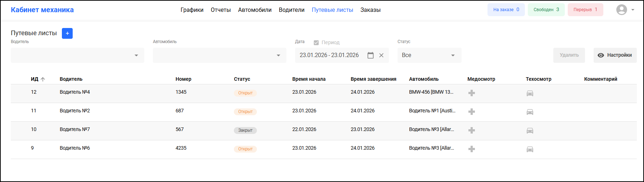Go to the Заказы section
This screenshot has width=644, height=182.
pyautogui.click(x=370, y=10)
